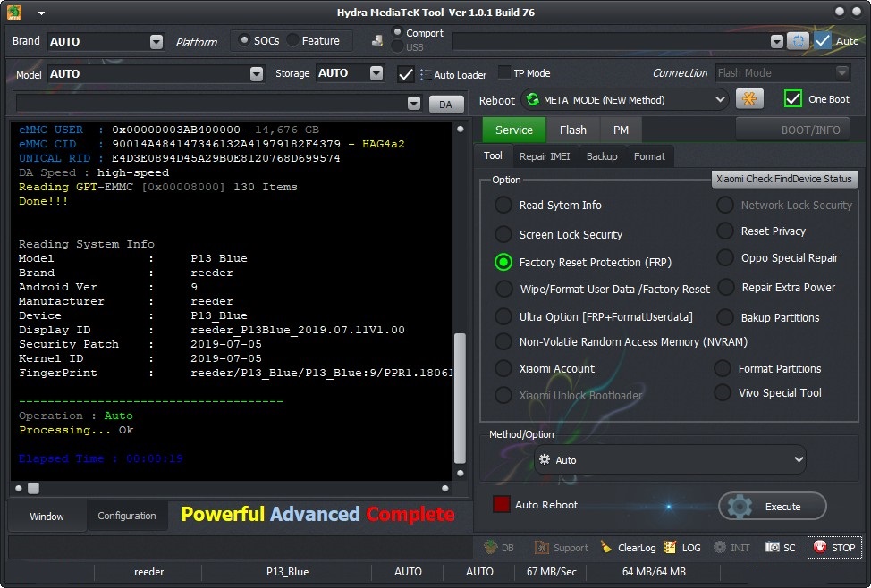The width and height of the screenshot is (871, 588).
Task: Click the DA button
Action: [x=445, y=104]
